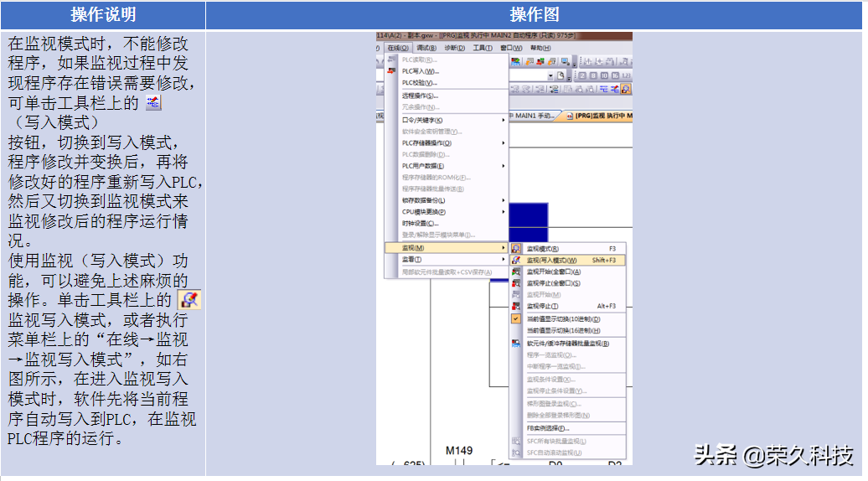Click the 监视停止 (Alt+F3) icon
Screen dimensions: 868x481
[x=516, y=307]
